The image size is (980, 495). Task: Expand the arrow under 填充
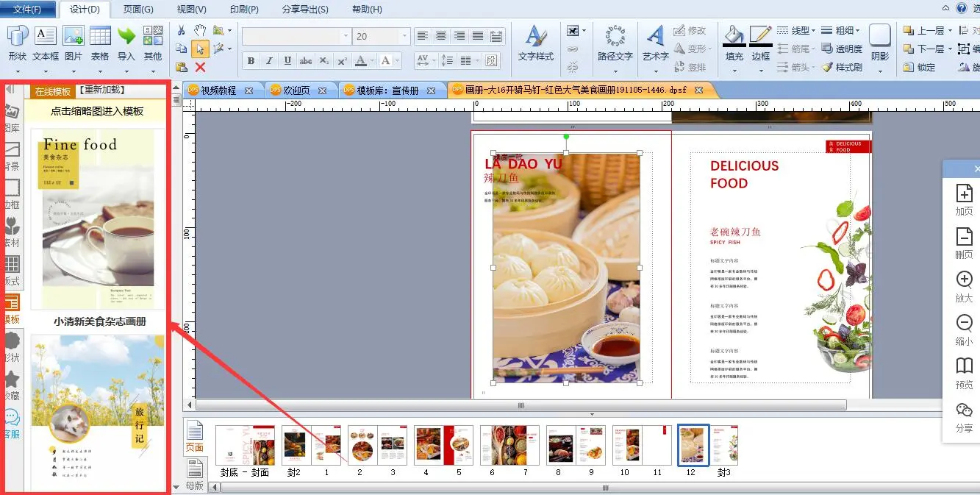point(734,71)
